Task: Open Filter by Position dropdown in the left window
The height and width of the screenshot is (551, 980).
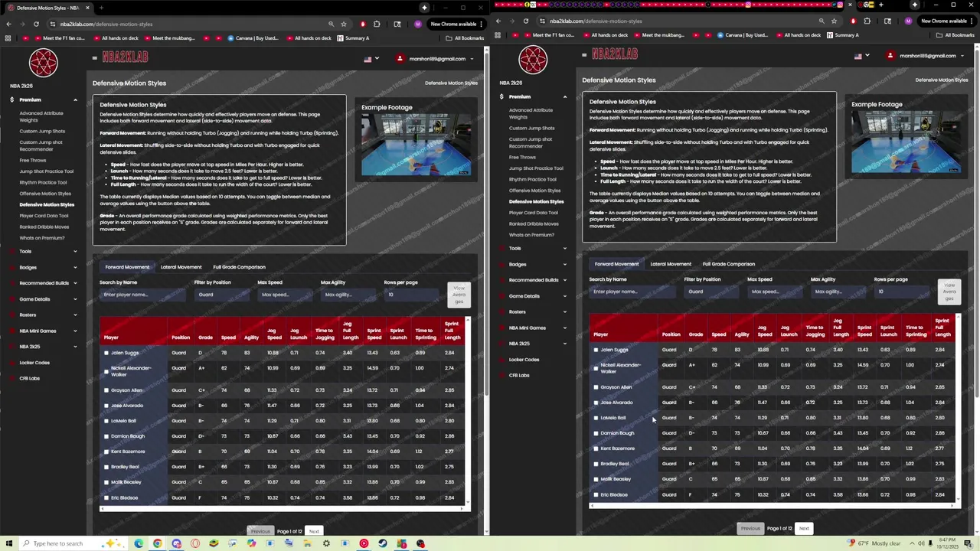Action: pos(222,295)
